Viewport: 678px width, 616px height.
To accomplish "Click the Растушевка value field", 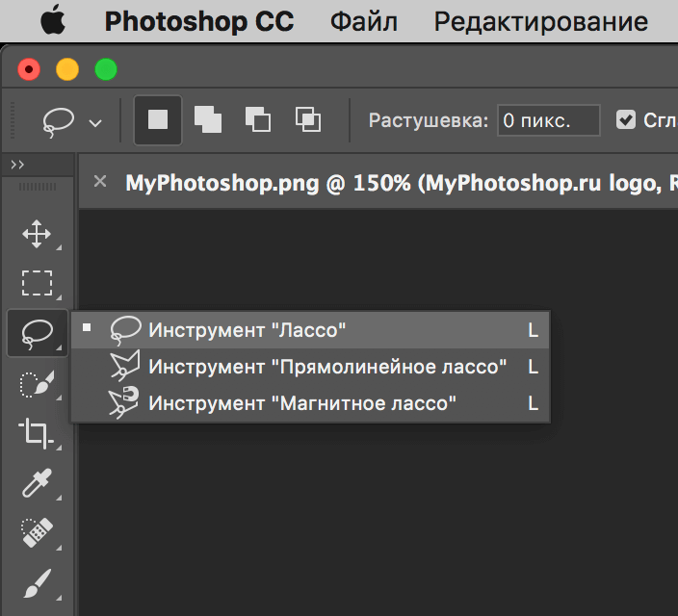I will pos(549,120).
